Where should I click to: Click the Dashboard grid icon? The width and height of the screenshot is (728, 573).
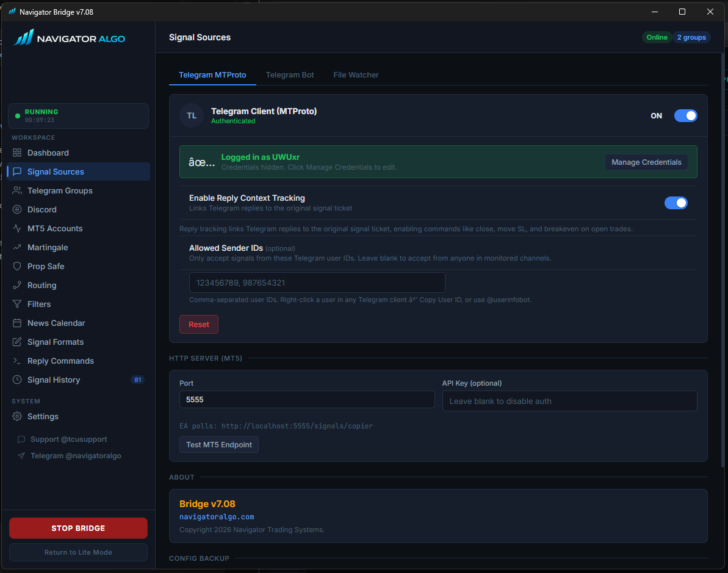[x=17, y=153]
